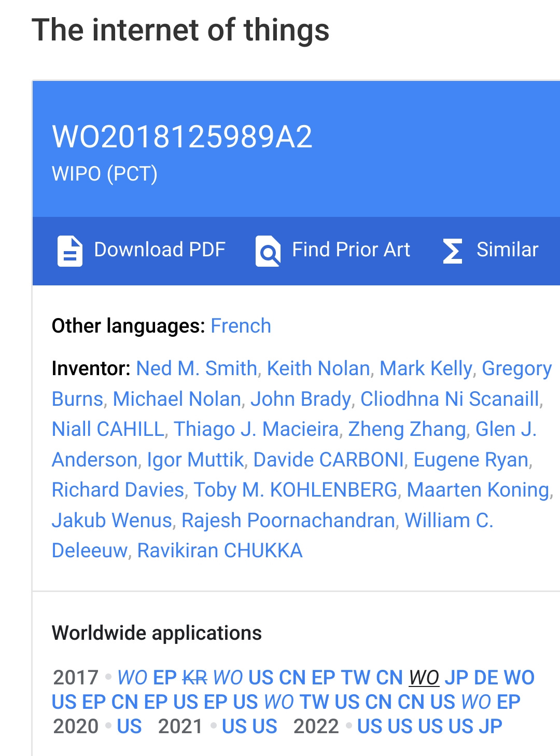
Task: Click patent number WO2018125989A2 heading
Action: pos(183,137)
